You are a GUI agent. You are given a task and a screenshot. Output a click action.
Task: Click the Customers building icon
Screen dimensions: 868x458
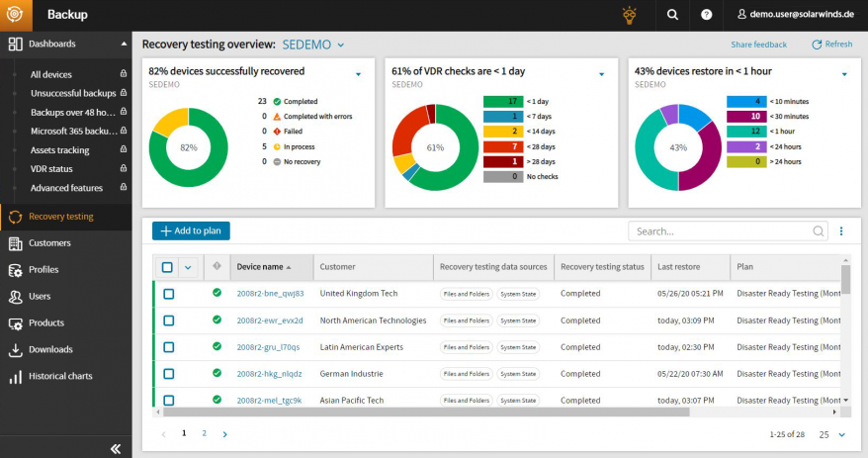16,243
